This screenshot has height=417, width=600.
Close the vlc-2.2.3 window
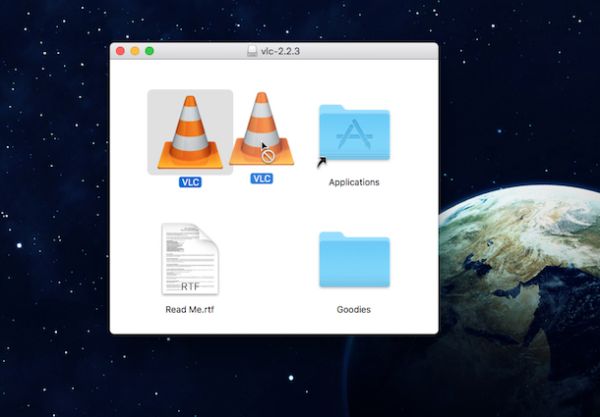[121, 50]
